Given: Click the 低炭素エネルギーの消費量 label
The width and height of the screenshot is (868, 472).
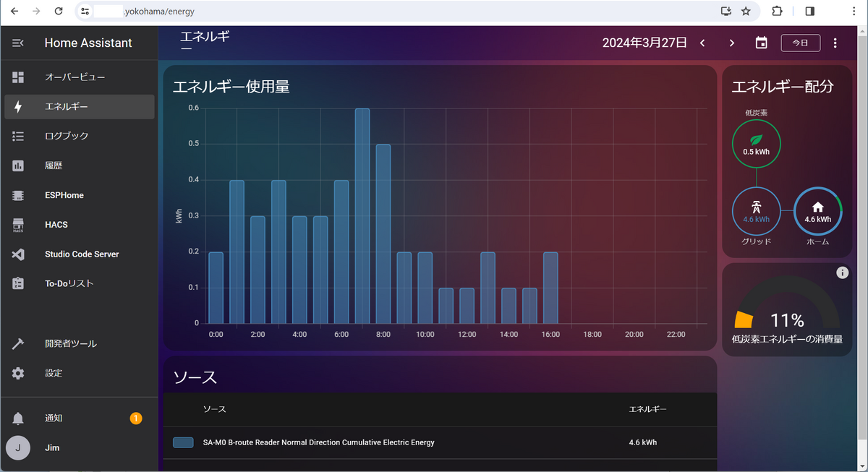Looking at the screenshot, I should [787, 339].
